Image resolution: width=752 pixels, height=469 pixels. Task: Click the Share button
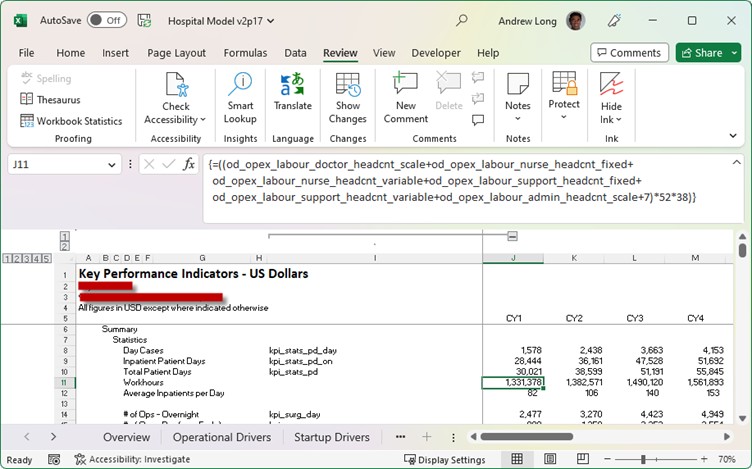[x=708, y=53]
